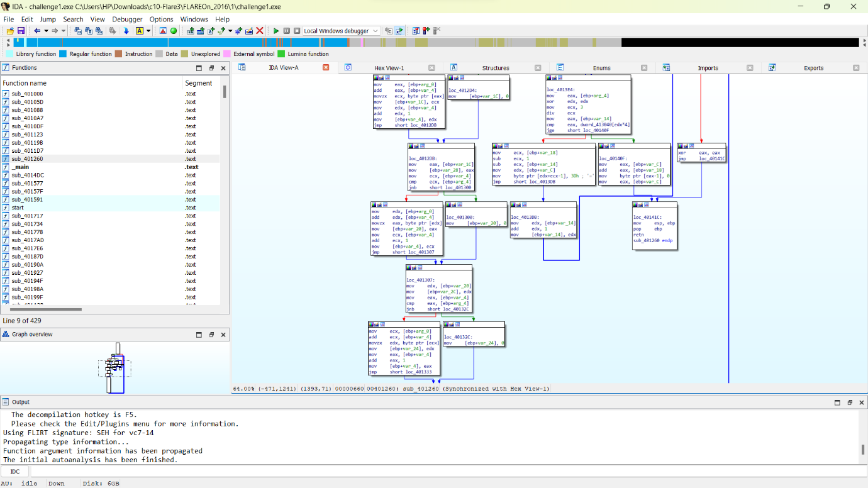Viewport: 868px width, 488px height.
Task: Close the IDA View-A tab
Action: point(326,68)
